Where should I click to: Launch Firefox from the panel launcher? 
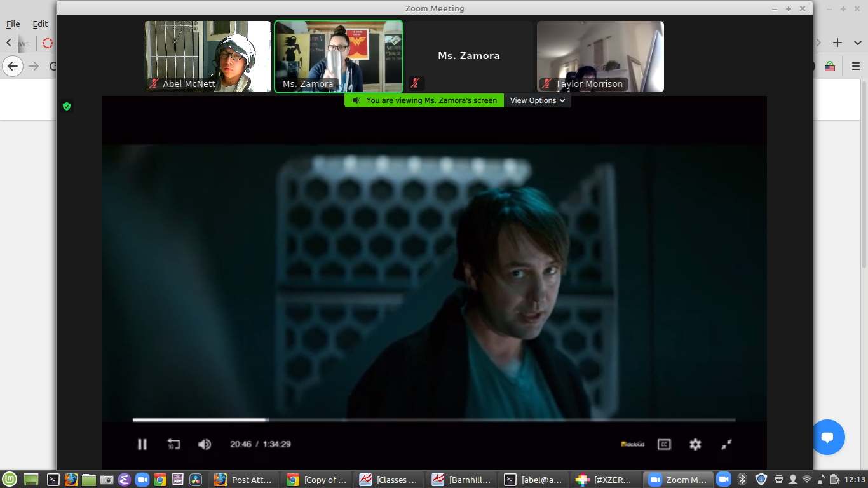[x=71, y=480]
